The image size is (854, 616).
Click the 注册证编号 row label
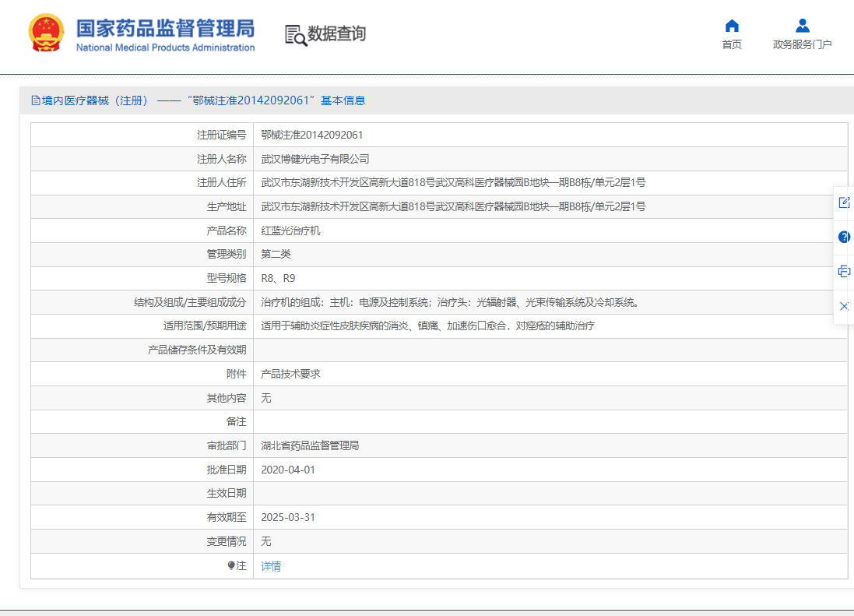coord(222,135)
